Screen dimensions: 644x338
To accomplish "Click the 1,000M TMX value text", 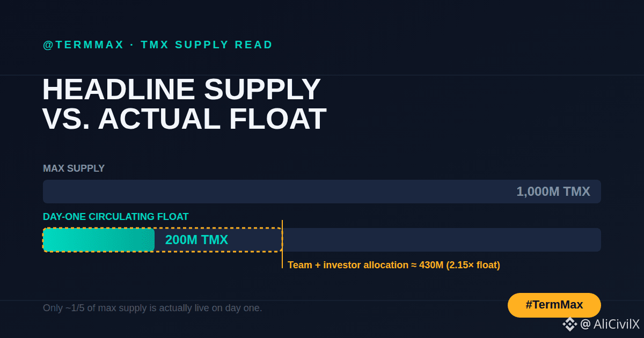I will click(x=553, y=192).
